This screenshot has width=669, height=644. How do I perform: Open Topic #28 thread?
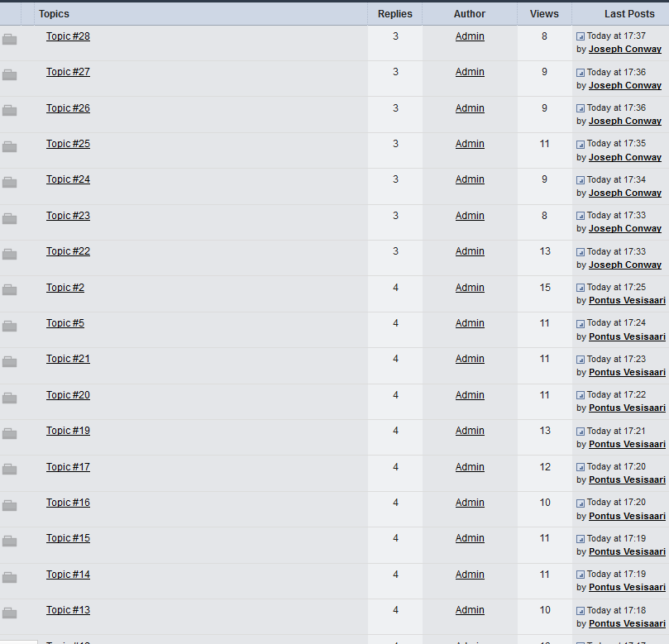69,36
